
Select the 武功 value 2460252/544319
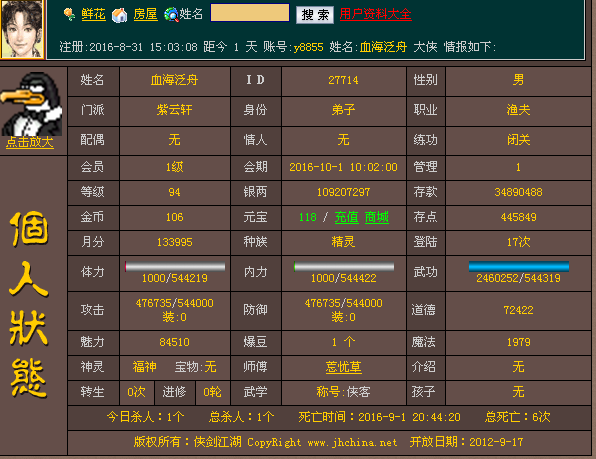(518, 279)
